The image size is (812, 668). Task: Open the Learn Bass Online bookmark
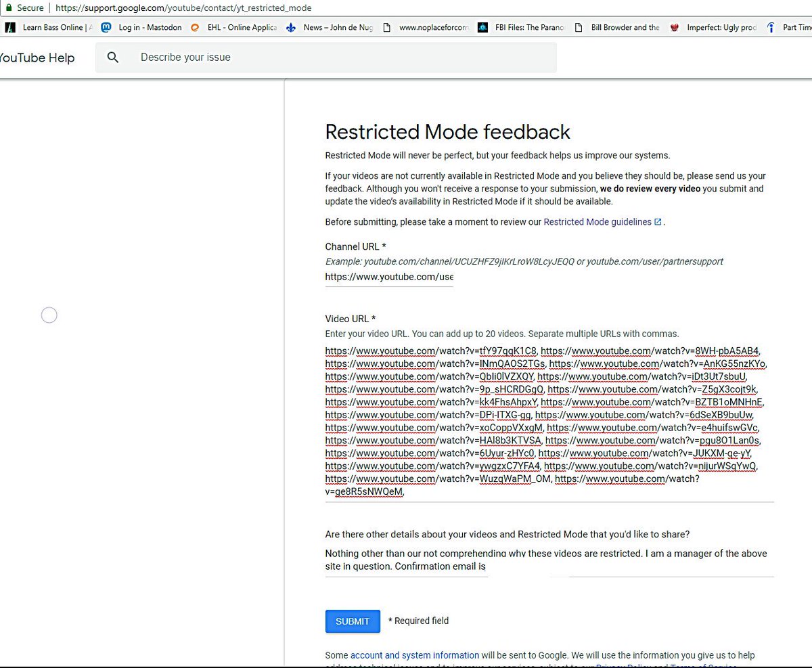(49, 28)
